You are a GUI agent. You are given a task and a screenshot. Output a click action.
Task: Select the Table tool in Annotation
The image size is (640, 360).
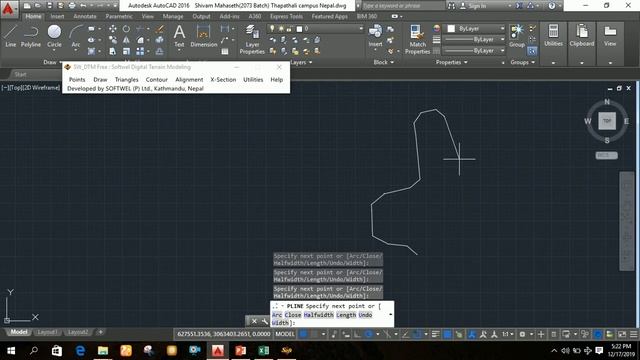pos(225,51)
